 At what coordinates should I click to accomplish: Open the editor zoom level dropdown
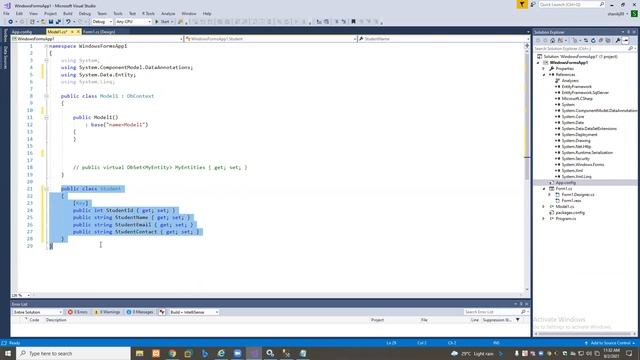[21, 295]
